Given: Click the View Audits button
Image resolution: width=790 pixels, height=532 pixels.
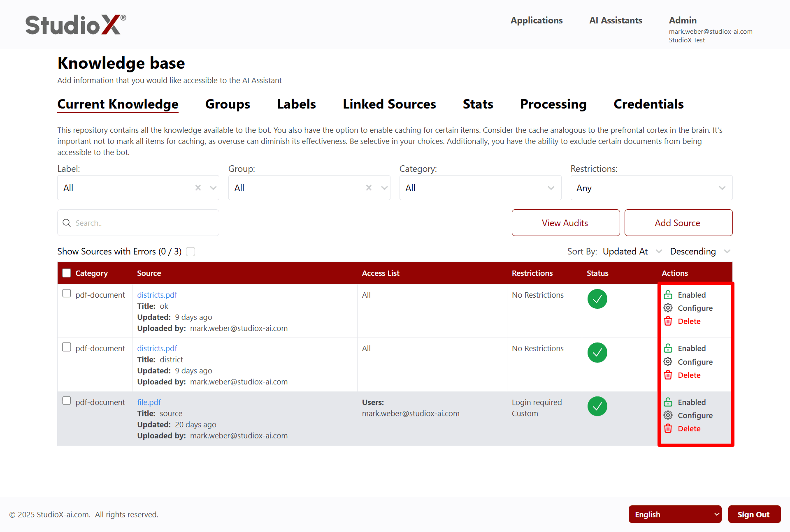Looking at the screenshot, I should coord(565,222).
